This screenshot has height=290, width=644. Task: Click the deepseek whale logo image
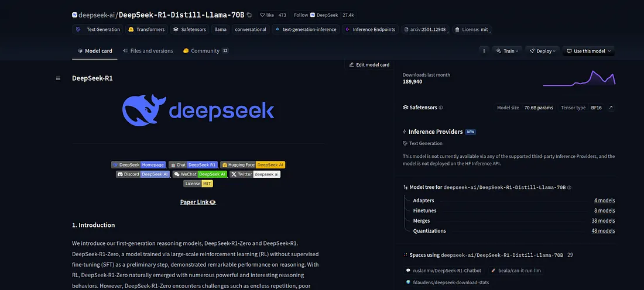(x=198, y=110)
